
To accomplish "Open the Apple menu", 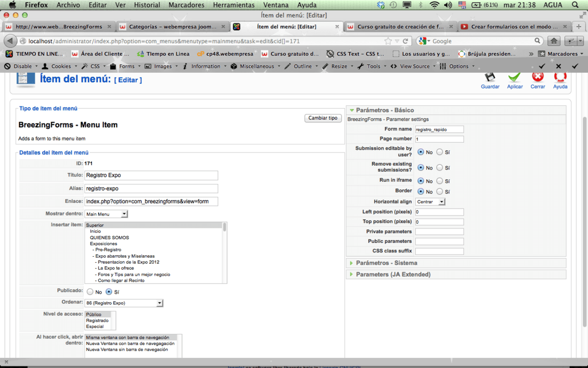I will coord(12,5).
